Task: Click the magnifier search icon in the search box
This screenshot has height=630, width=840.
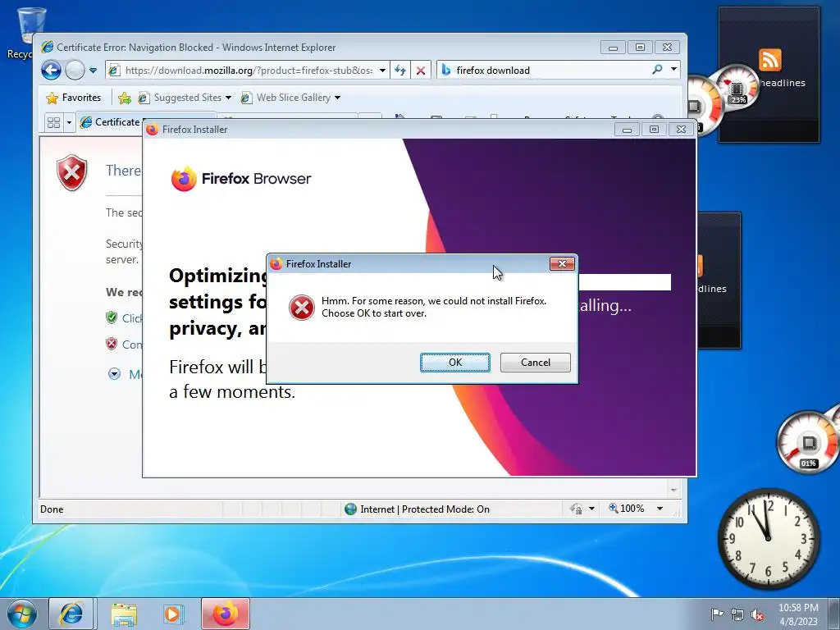Action: tap(657, 70)
